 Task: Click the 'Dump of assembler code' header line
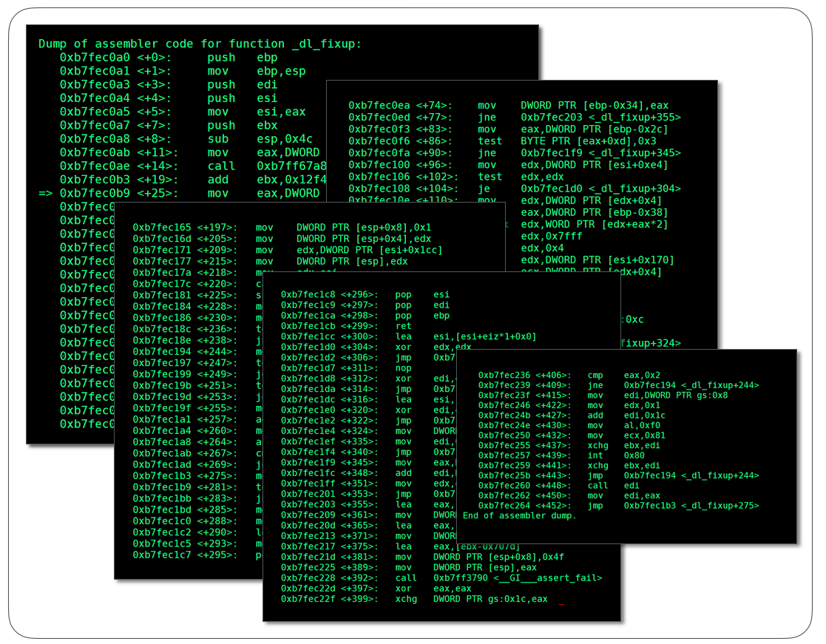[200, 44]
